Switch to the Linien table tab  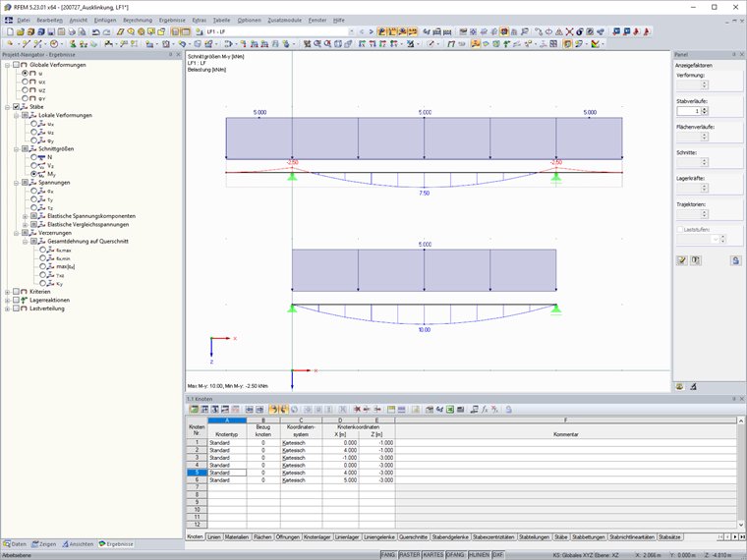click(x=214, y=537)
